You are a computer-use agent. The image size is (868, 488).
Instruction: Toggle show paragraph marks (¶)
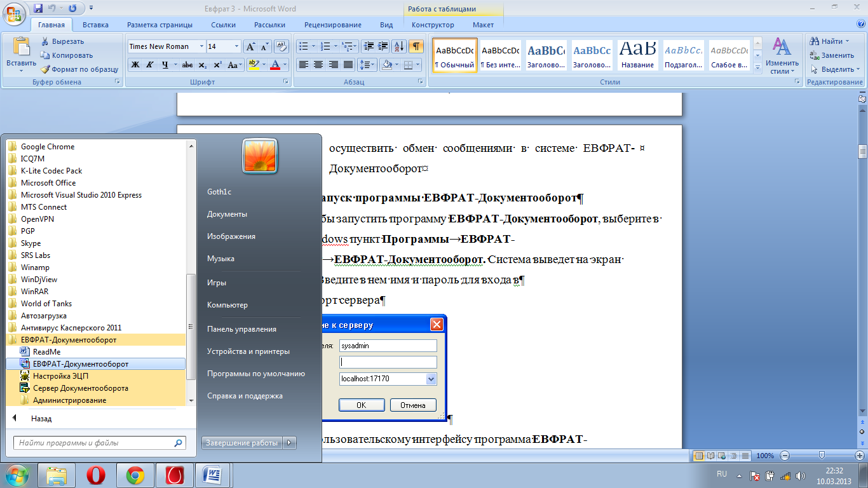(416, 46)
